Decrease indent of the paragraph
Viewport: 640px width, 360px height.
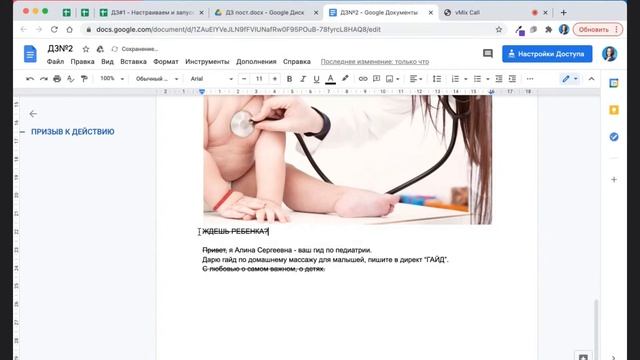tap(499, 79)
